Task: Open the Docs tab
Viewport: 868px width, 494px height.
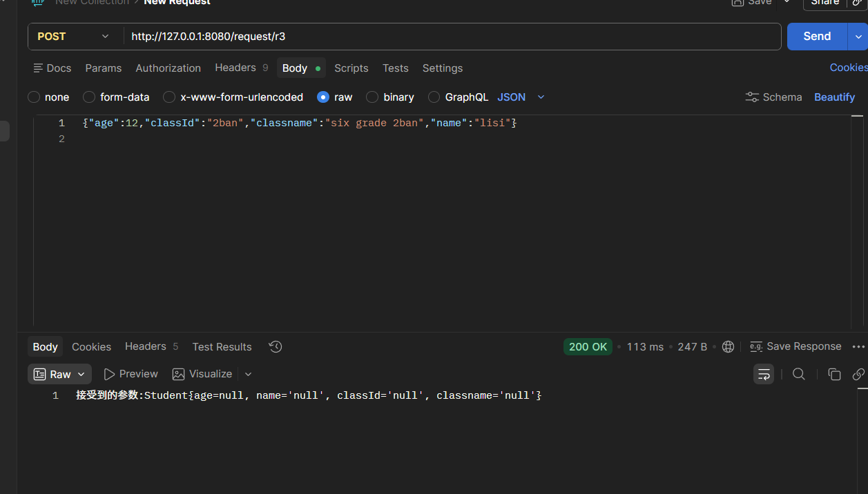Action: click(52, 68)
